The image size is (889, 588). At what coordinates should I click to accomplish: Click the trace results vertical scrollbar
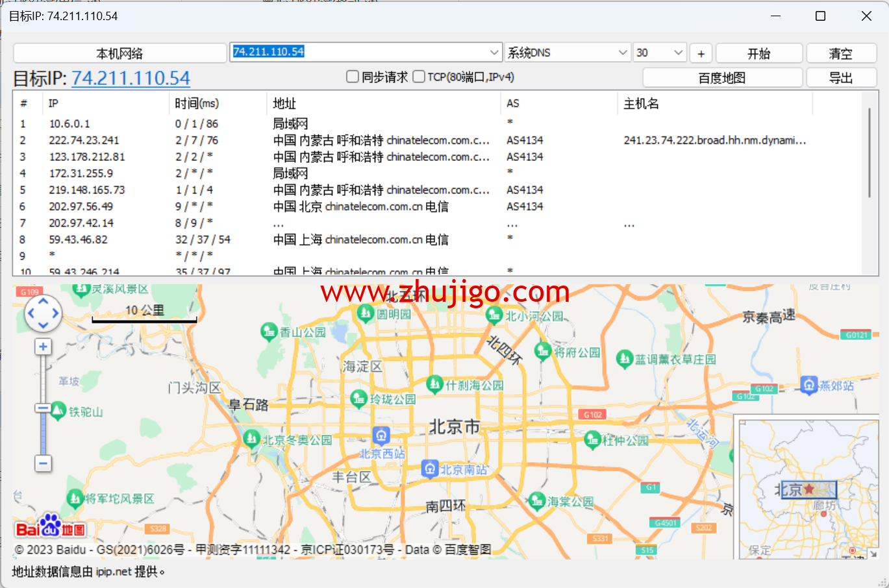point(870,153)
